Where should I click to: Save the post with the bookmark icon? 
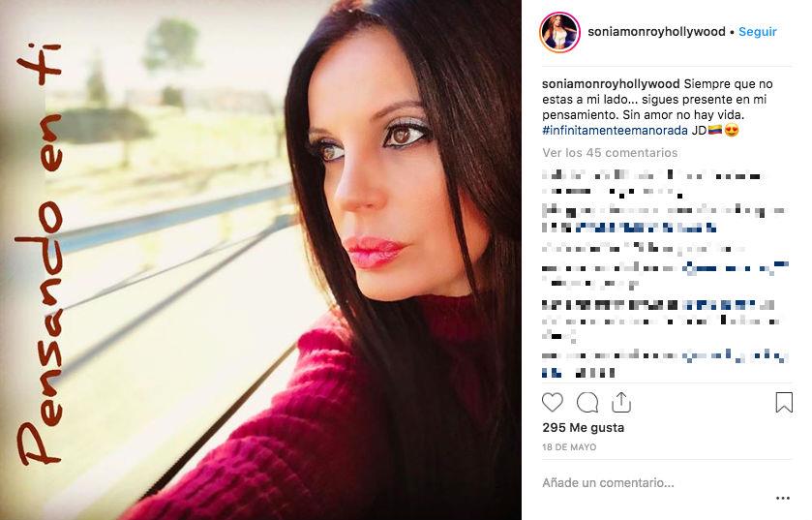pyautogui.click(x=784, y=403)
